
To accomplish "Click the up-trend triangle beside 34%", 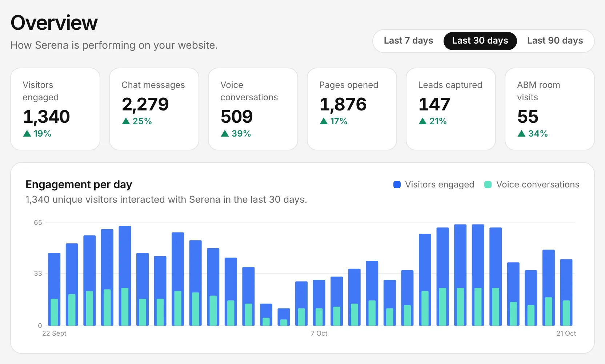I will 521,134.
